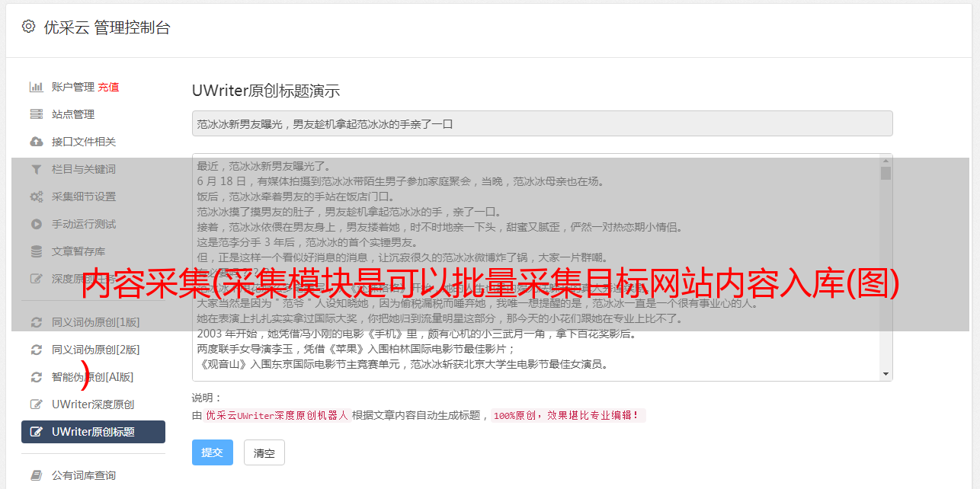Click the 栏目与关键词 filter icon
Screen dimensions: 980x489
[x=36, y=169]
